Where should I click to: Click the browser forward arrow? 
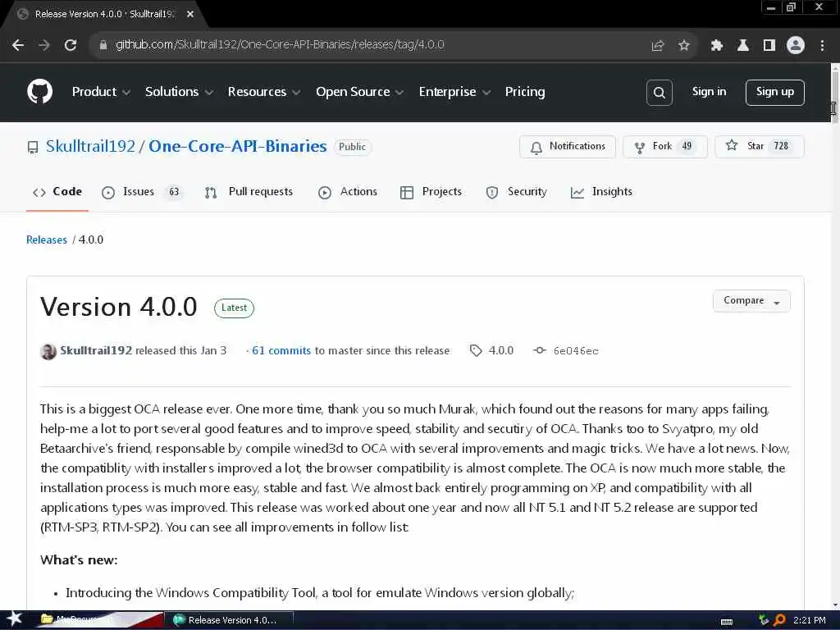point(44,45)
